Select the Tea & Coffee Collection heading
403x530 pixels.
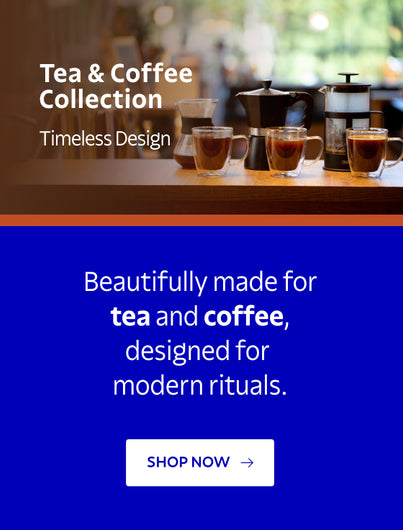[x=116, y=86]
